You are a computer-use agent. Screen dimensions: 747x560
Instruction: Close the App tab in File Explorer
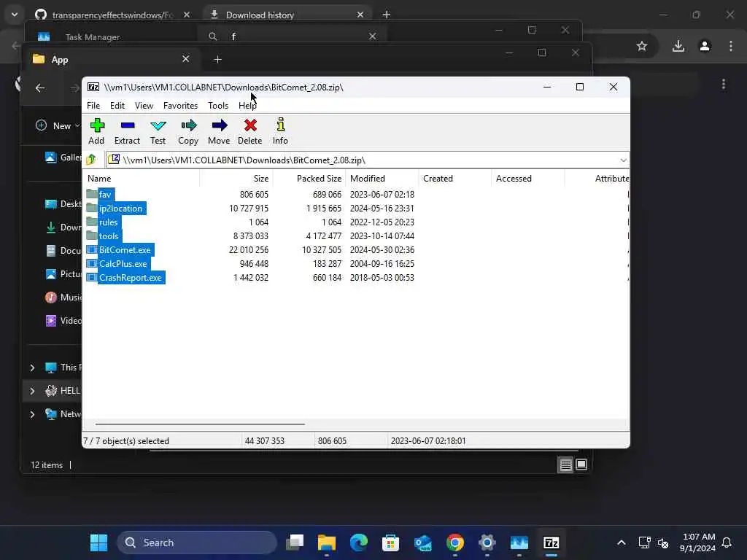tap(186, 58)
